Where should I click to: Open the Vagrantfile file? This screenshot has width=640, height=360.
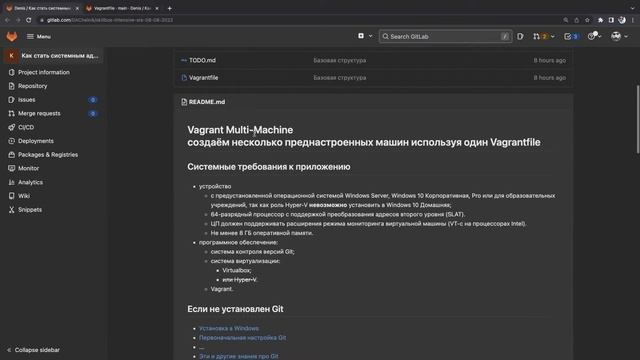[x=203, y=78]
